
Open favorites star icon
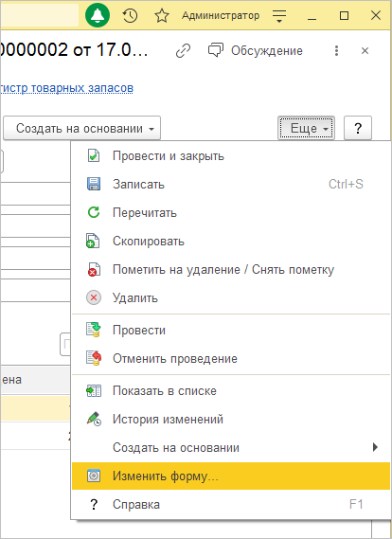tap(162, 16)
